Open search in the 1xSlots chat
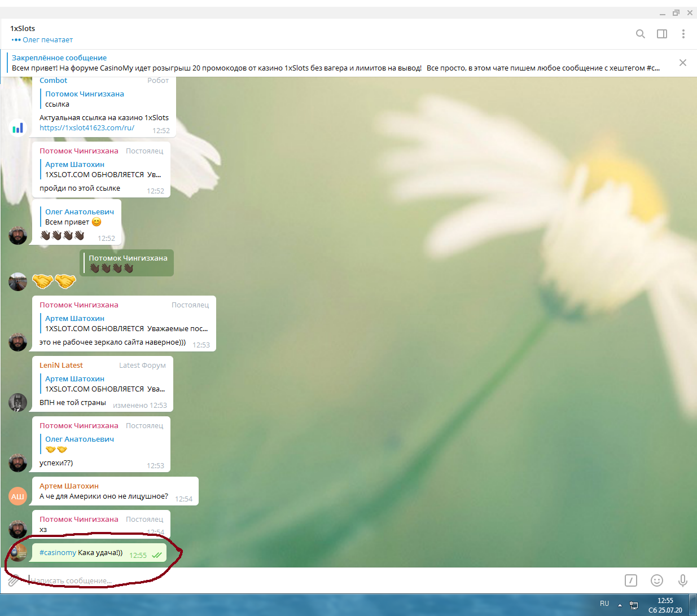The height and width of the screenshot is (616, 697). coord(641,34)
